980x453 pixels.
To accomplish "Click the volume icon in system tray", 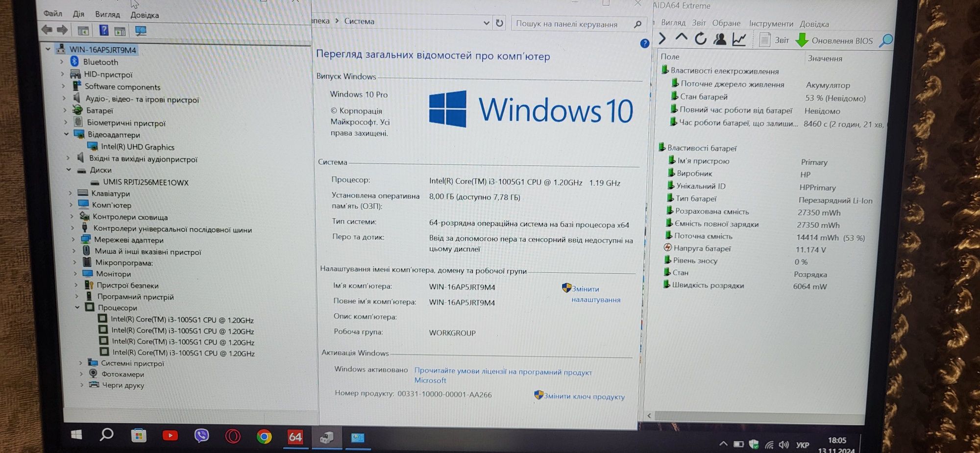I will [784, 445].
